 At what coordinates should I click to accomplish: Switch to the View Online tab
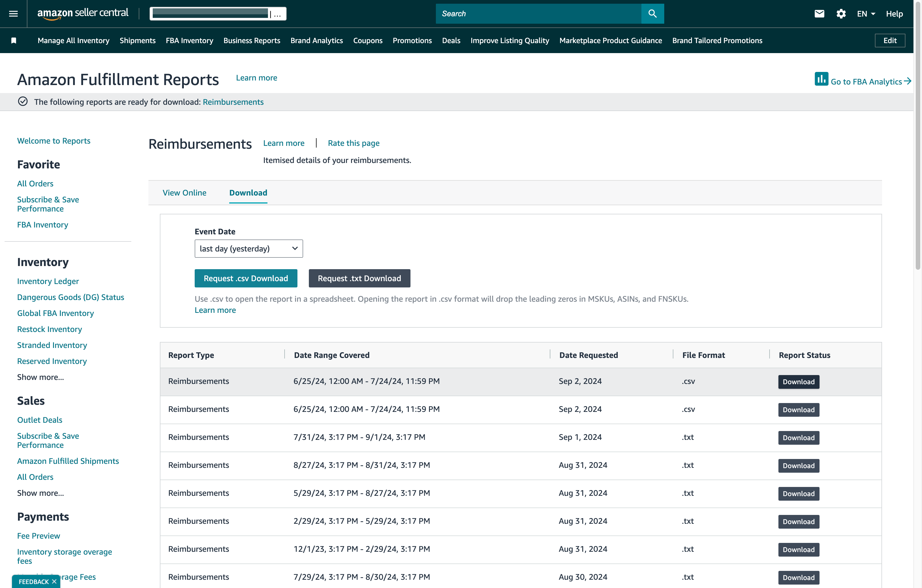coord(185,193)
